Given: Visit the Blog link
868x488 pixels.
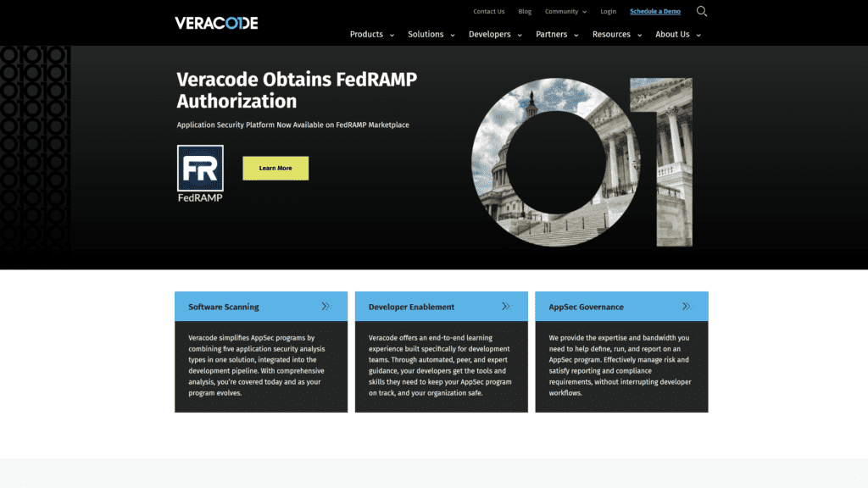Looking at the screenshot, I should coord(525,11).
